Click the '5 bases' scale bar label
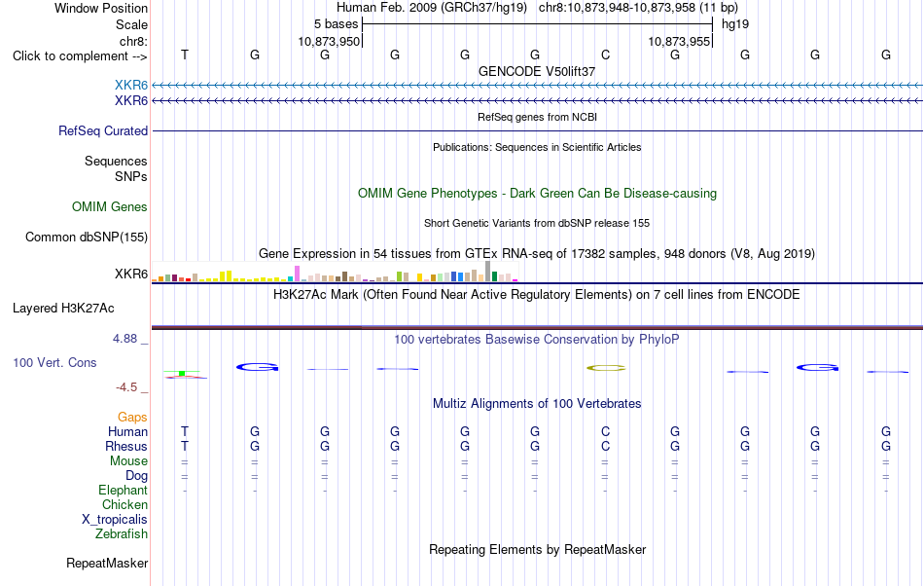The width and height of the screenshot is (924, 586). pos(336,24)
